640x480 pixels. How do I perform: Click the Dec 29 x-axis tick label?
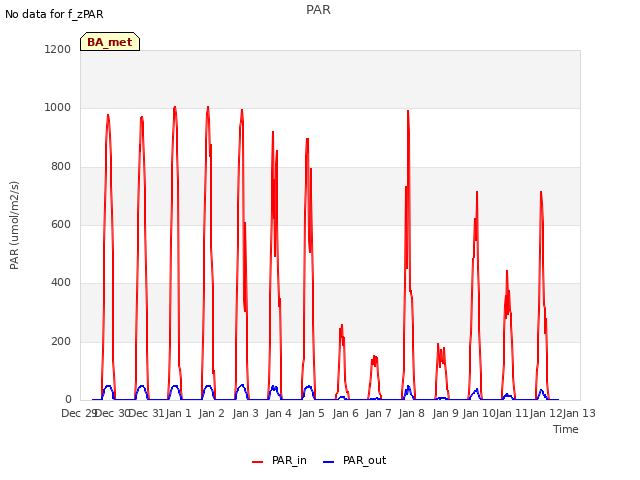coord(79,413)
